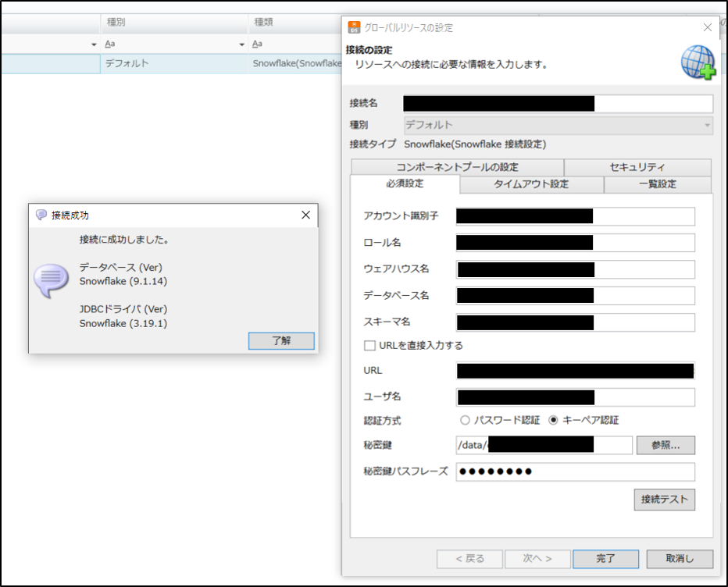This screenshot has width=728, height=587.
Task: Click the 完了 button
Action: [x=605, y=559]
